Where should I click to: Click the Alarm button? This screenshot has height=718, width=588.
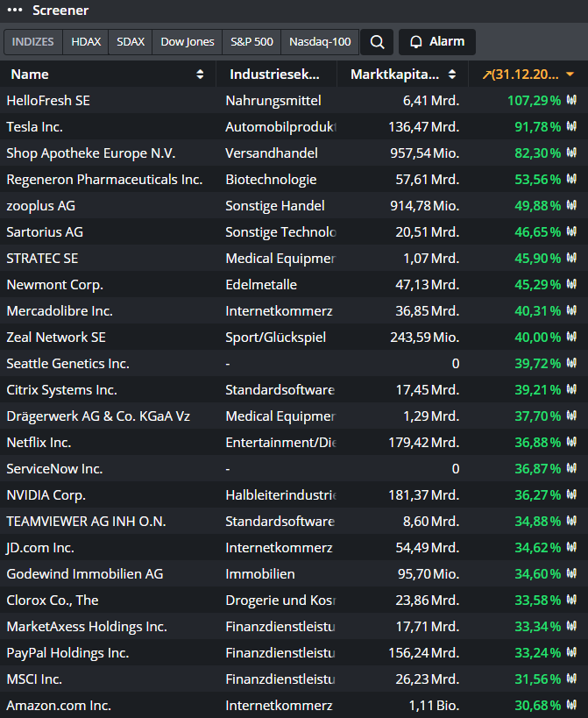tap(436, 42)
